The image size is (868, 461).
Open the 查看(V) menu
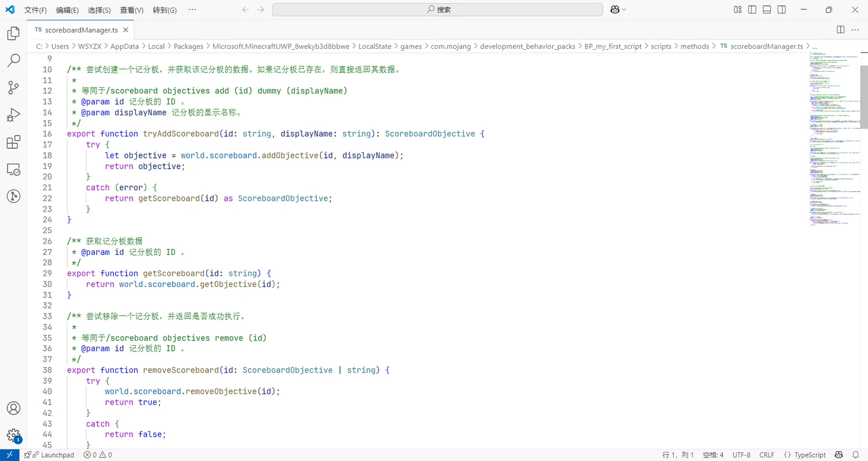point(132,10)
